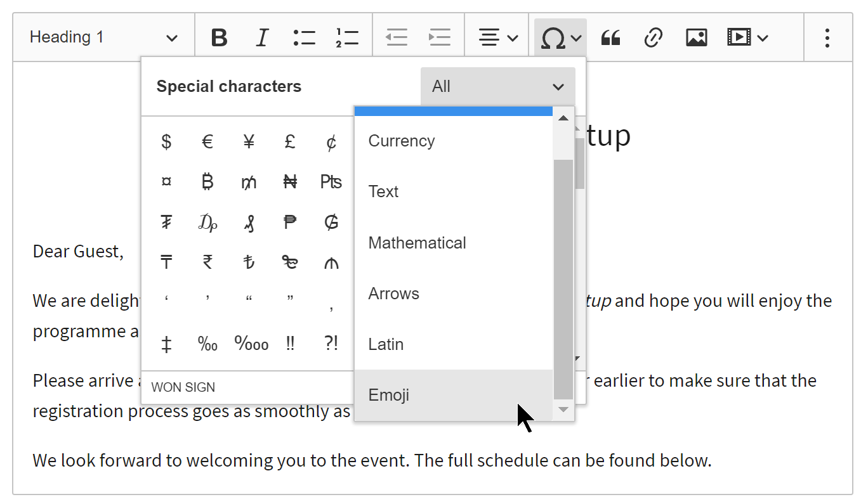Decrease indent with the outdent icon
The width and height of the screenshot is (861, 504).
397,37
